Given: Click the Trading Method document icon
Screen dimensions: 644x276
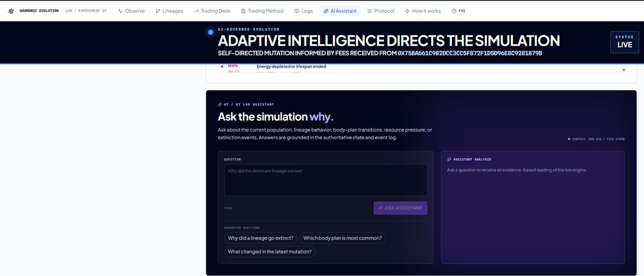Looking at the screenshot, I should [243, 11].
